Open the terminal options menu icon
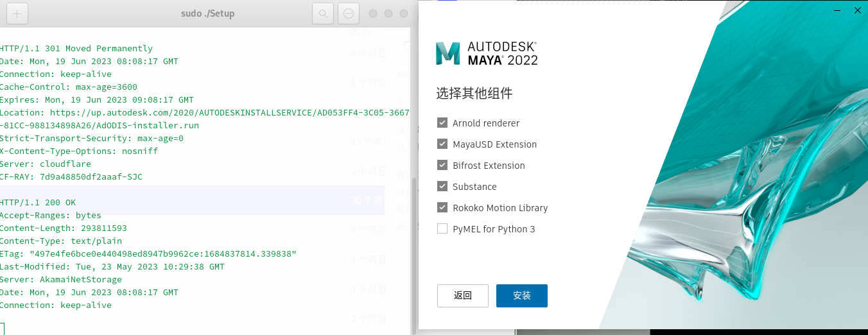Image resolution: width=868 pixels, height=335 pixels. (349, 13)
